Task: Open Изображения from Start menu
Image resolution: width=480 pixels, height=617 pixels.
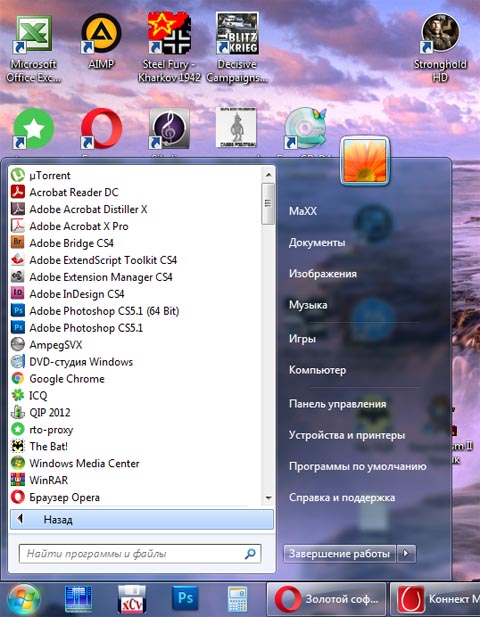Action: (x=323, y=273)
